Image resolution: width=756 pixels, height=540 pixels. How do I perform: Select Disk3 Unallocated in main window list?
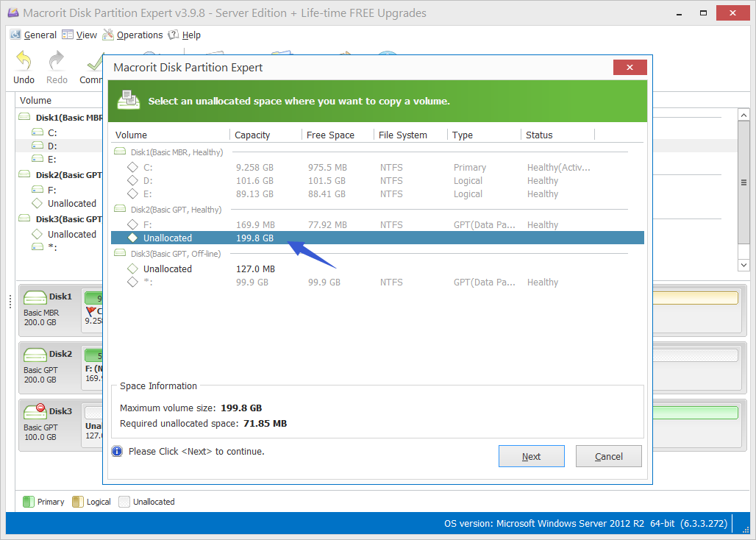tap(72, 235)
